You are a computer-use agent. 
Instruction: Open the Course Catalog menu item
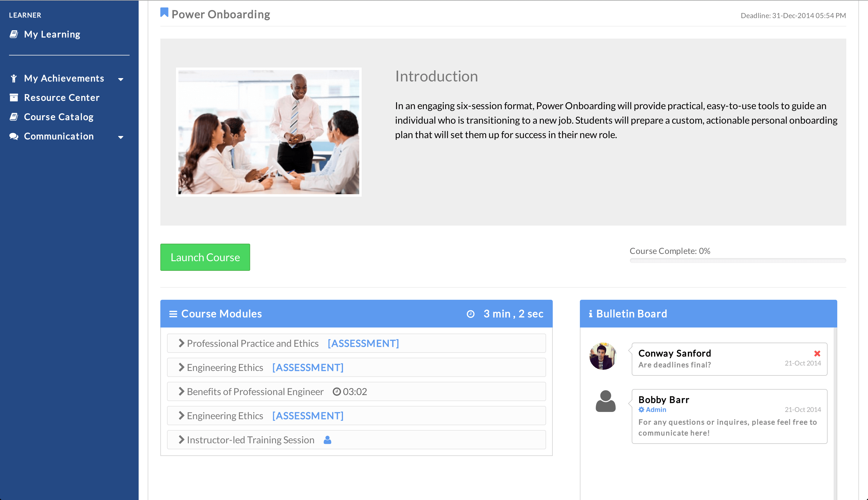pyautogui.click(x=59, y=117)
